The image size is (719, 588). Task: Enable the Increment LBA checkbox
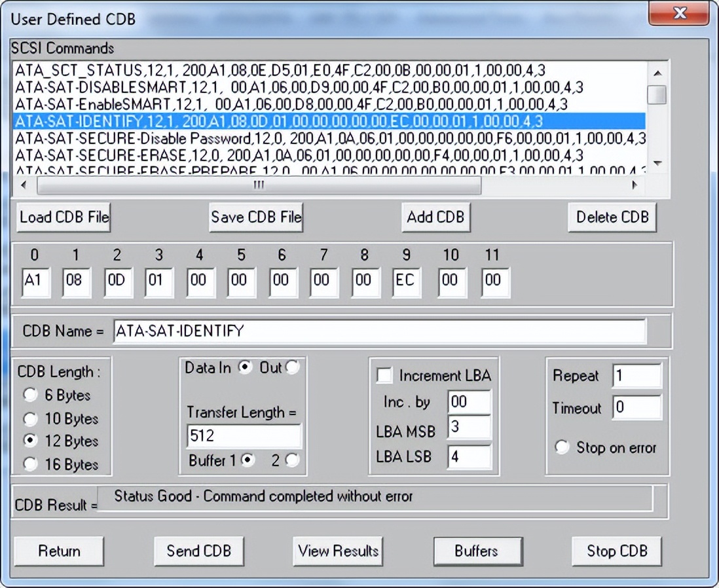tap(386, 375)
